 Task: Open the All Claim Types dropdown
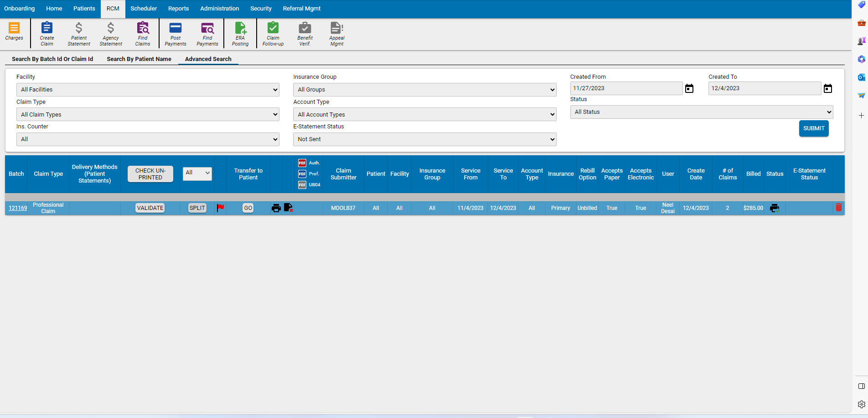pyautogui.click(x=148, y=114)
